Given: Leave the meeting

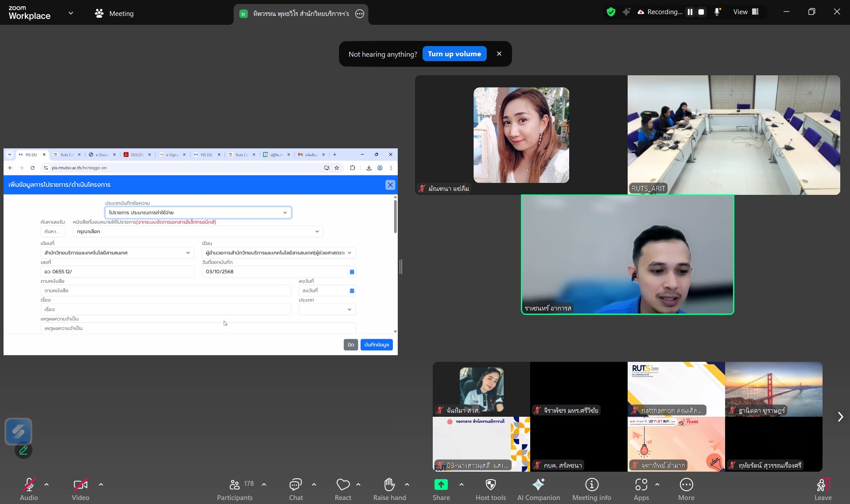Looking at the screenshot, I should (823, 489).
